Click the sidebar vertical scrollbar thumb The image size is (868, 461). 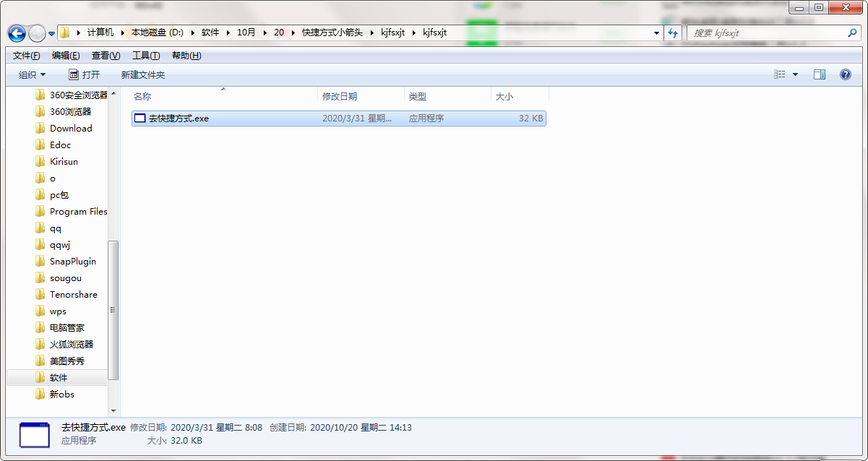[x=113, y=309]
